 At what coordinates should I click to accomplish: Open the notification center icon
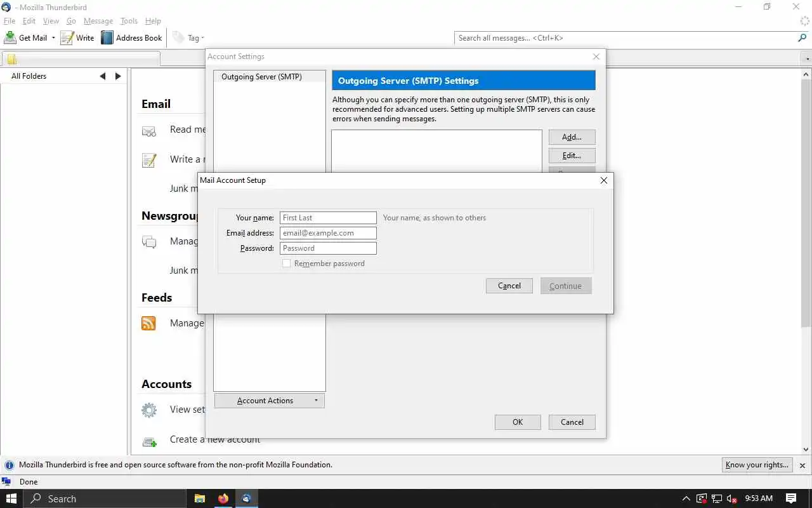(791, 498)
